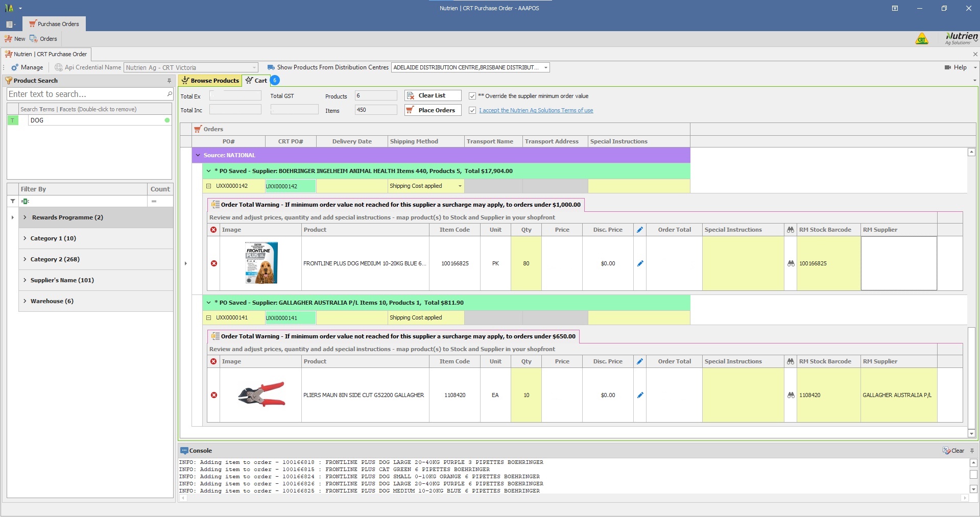Toggle override supplier minimum order value checkbox

(472, 96)
